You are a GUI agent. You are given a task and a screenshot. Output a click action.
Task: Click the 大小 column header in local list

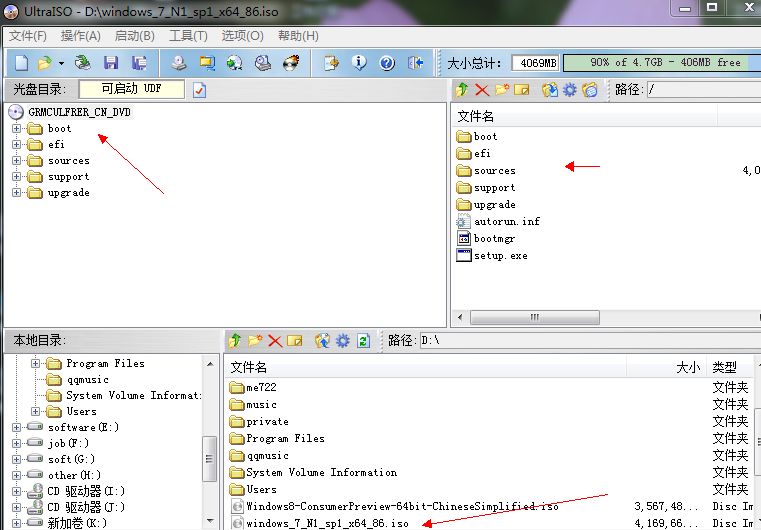[688, 368]
